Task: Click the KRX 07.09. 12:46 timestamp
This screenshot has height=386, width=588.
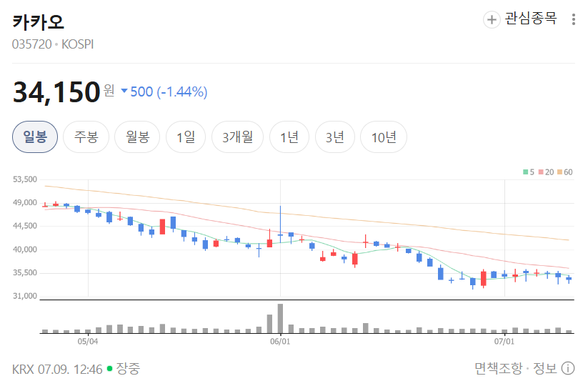Action: pos(57,369)
